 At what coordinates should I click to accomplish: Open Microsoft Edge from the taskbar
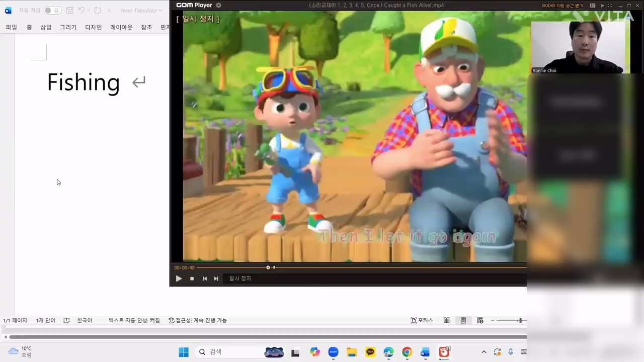(x=388, y=352)
